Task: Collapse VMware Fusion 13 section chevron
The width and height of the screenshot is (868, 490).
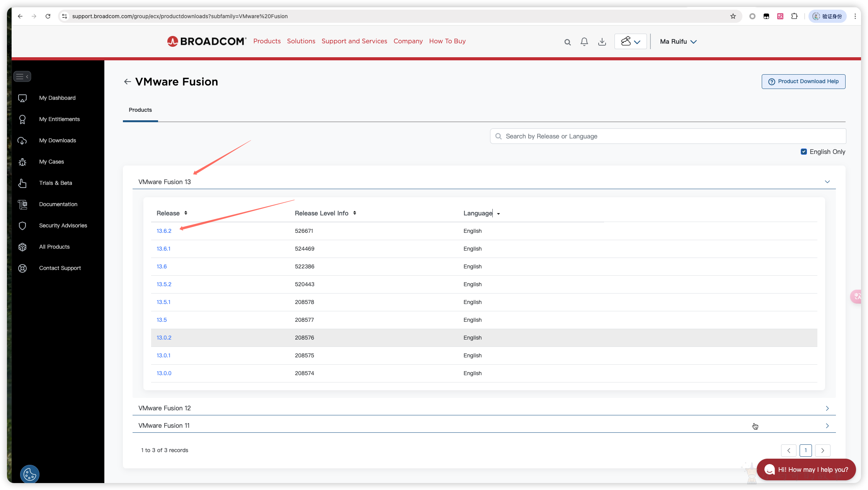Action: coord(827,182)
